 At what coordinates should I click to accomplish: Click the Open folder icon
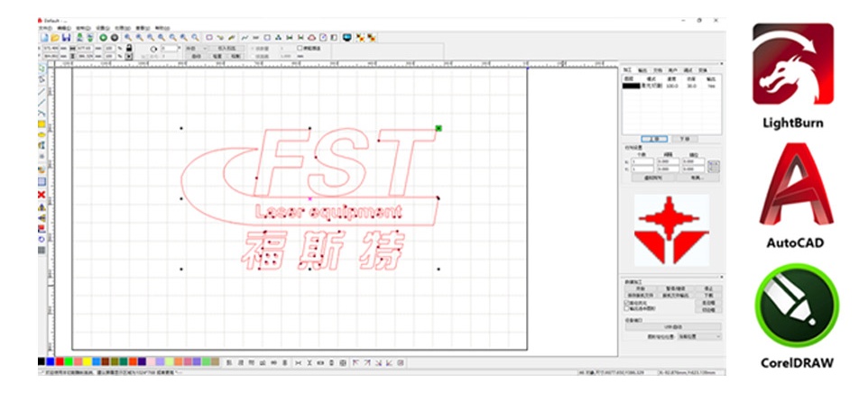pyautogui.click(x=55, y=38)
